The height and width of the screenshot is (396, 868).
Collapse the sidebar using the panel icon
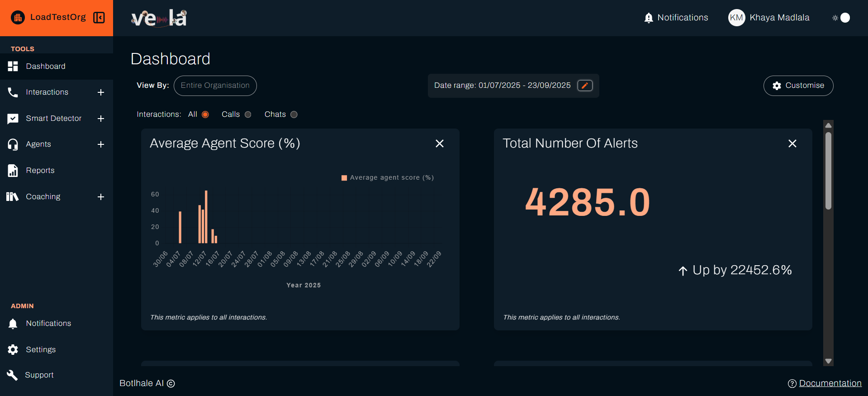pyautogui.click(x=99, y=18)
